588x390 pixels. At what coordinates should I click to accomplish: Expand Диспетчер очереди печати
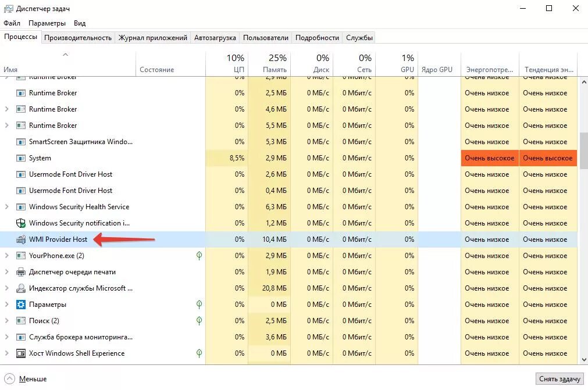tap(7, 272)
